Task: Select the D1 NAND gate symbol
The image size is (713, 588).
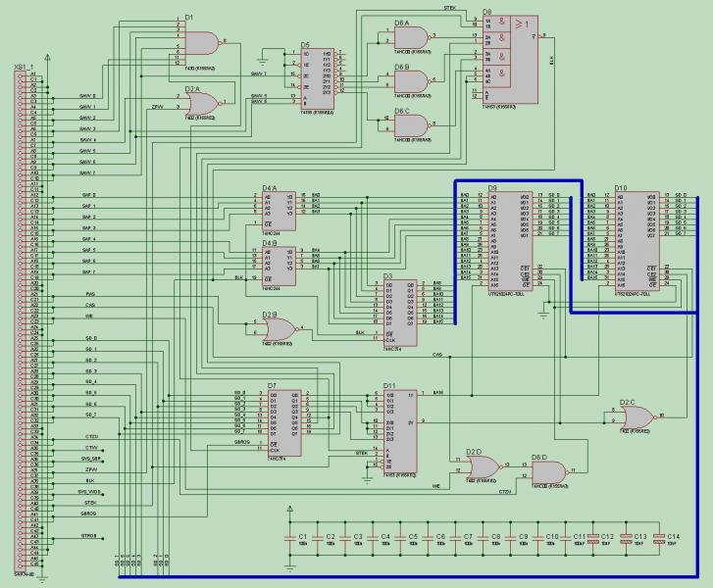Action: click(200, 43)
